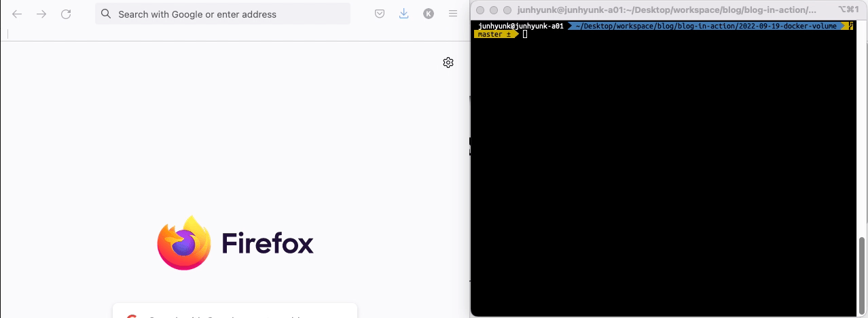Open the Firefox account avatar

coord(429,14)
